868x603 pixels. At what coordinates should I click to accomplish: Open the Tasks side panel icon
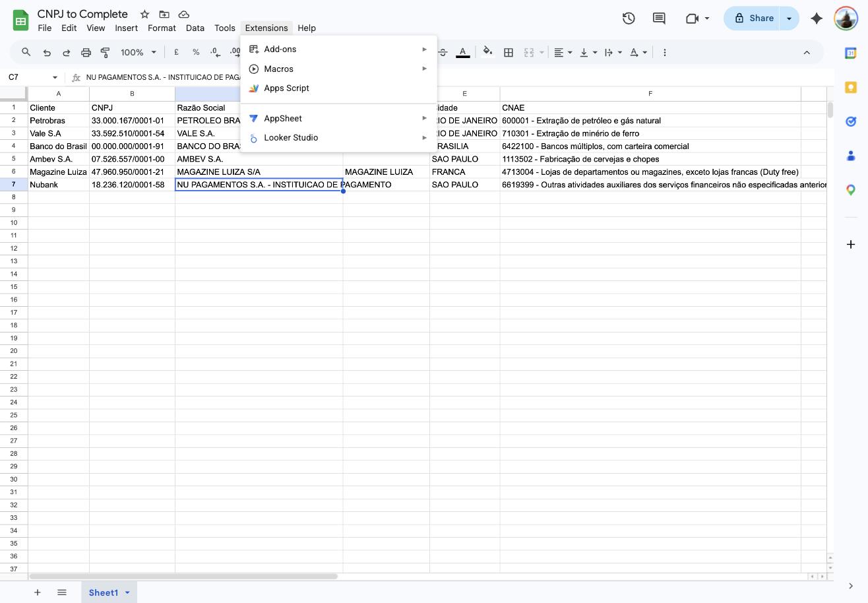[851, 121]
